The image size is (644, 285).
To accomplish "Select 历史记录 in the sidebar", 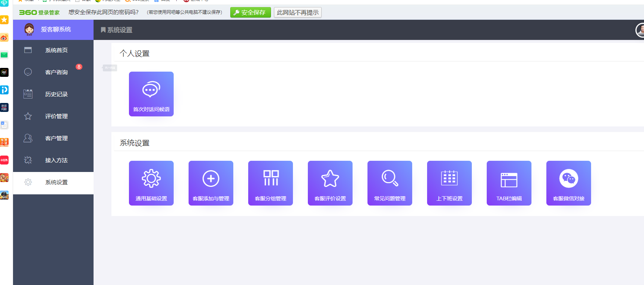I will click(x=56, y=94).
